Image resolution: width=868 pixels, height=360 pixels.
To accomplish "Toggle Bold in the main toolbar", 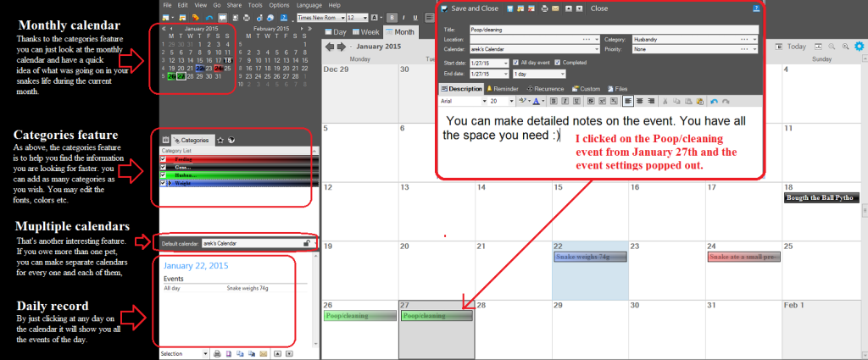I will pos(392,18).
